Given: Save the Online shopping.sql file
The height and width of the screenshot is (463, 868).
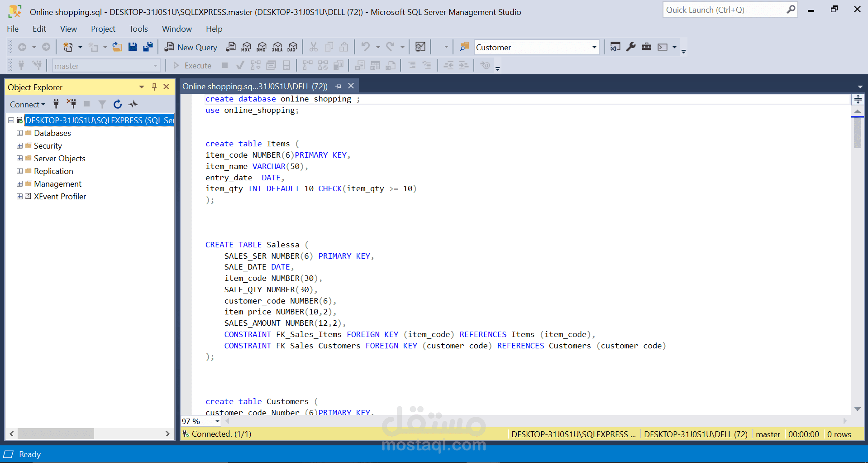Looking at the screenshot, I should pyautogui.click(x=133, y=47).
